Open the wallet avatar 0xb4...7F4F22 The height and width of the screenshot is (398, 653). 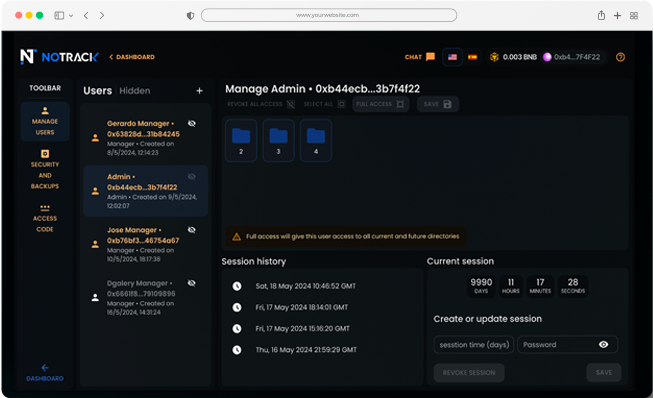547,57
